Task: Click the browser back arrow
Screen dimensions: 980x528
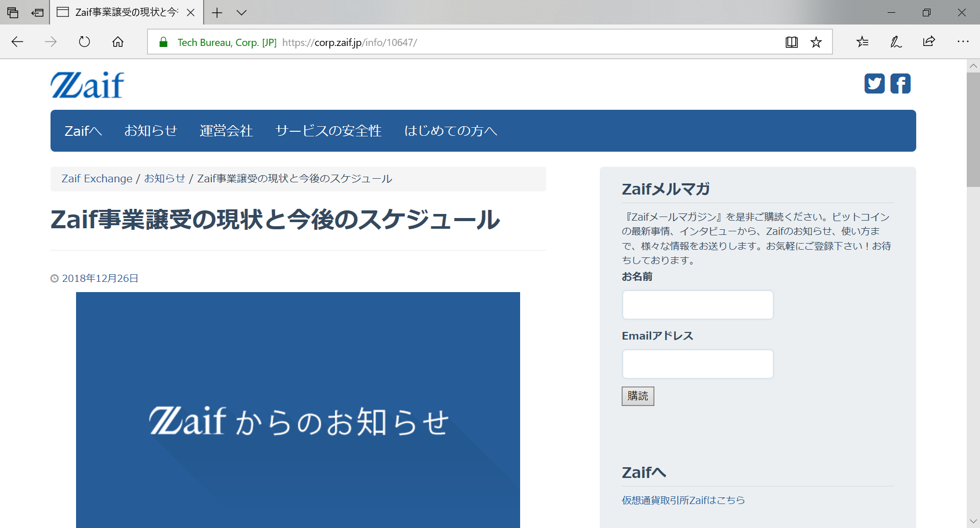Action: (x=17, y=42)
